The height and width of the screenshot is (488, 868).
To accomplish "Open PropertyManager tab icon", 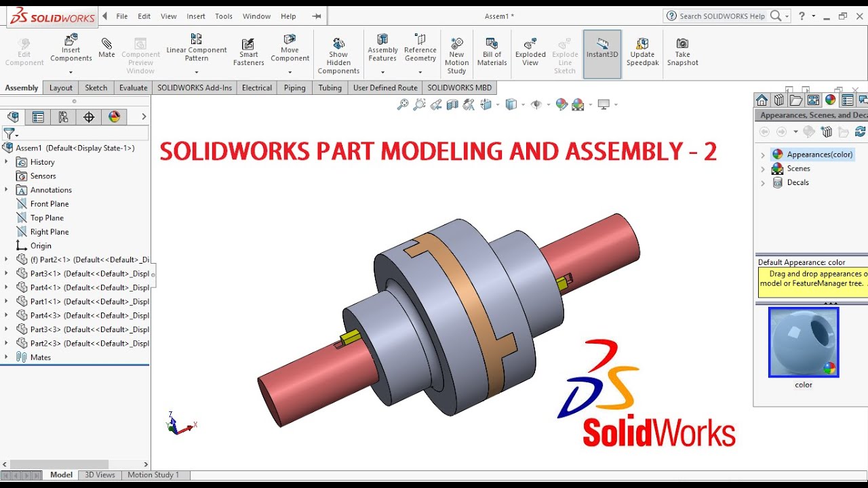I will tap(38, 117).
